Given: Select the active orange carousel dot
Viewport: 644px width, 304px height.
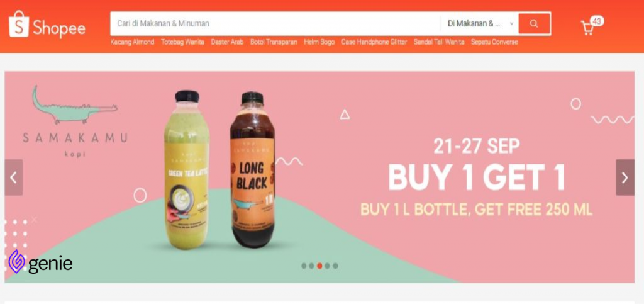Looking at the screenshot, I should [319, 266].
